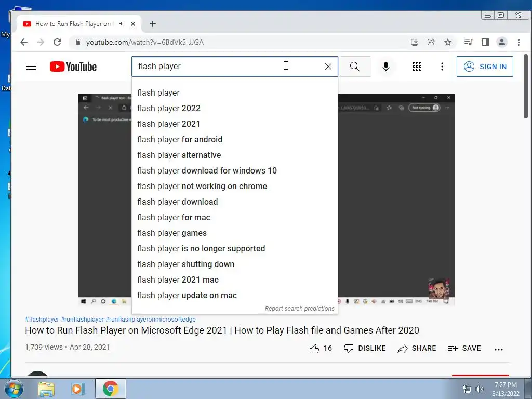The height and width of the screenshot is (399, 532).
Task: Pick 'flash player is no longer supported'
Action: [235, 249]
